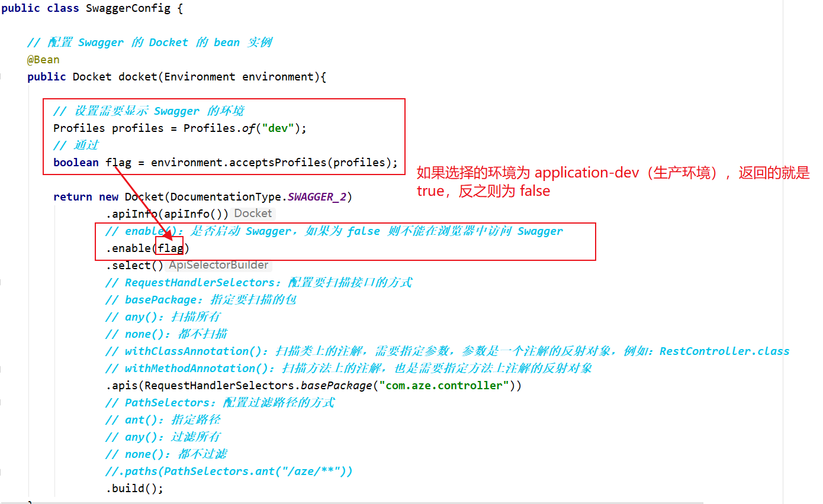Image resolution: width=823 pixels, height=504 pixels.
Task: Click the withMethodAnnotation() comment line
Action: [x=349, y=369]
